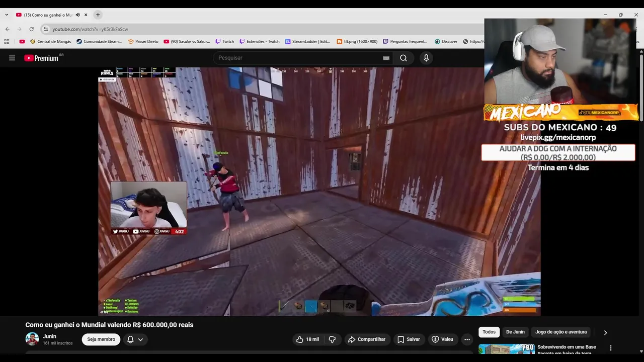The height and width of the screenshot is (362, 644).
Task: Open the tab search dropdown arrow
Action: coord(7,15)
